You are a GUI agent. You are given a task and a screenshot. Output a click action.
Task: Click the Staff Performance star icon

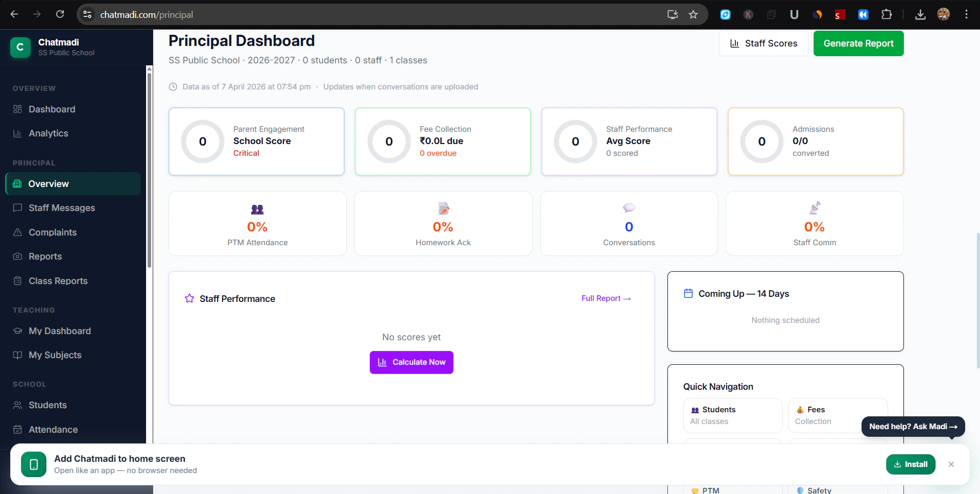click(189, 298)
